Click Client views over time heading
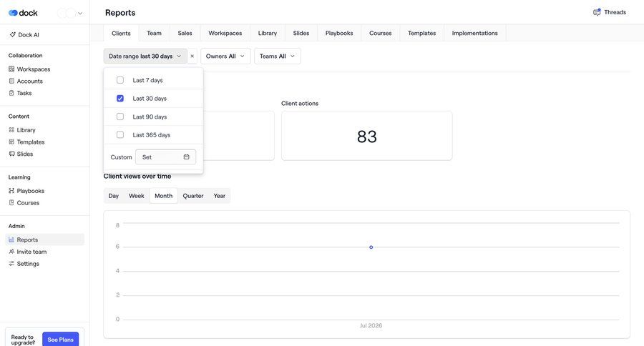The height and width of the screenshot is (346, 644). [137, 176]
